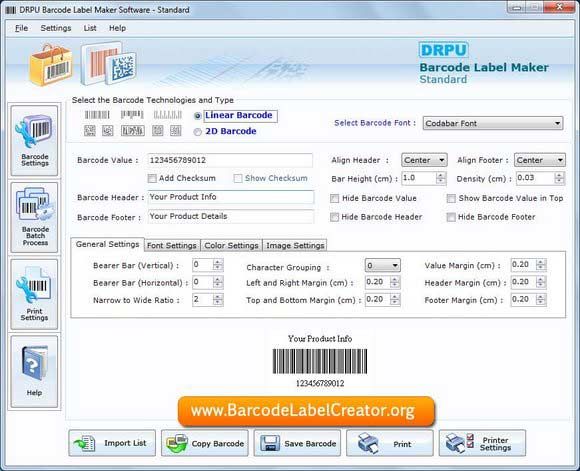Image resolution: width=580 pixels, height=471 pixels.
Task: Click the wide stacked barcode sample icon
Action: tap(133, 131)
